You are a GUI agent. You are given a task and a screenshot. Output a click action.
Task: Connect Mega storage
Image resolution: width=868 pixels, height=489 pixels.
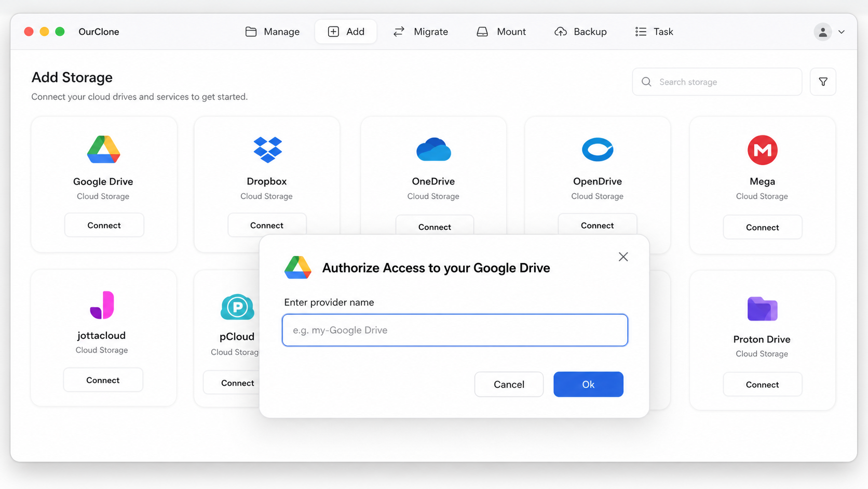[763, 227]
